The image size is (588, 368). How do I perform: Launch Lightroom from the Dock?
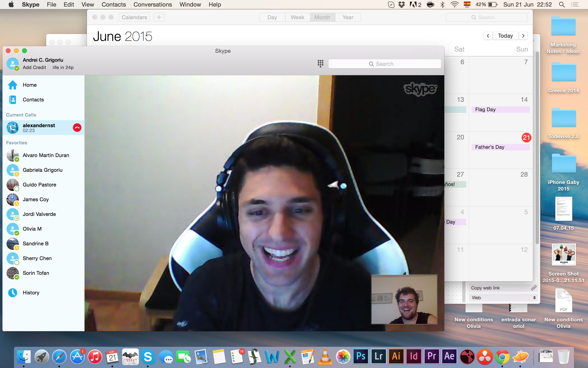379,356
